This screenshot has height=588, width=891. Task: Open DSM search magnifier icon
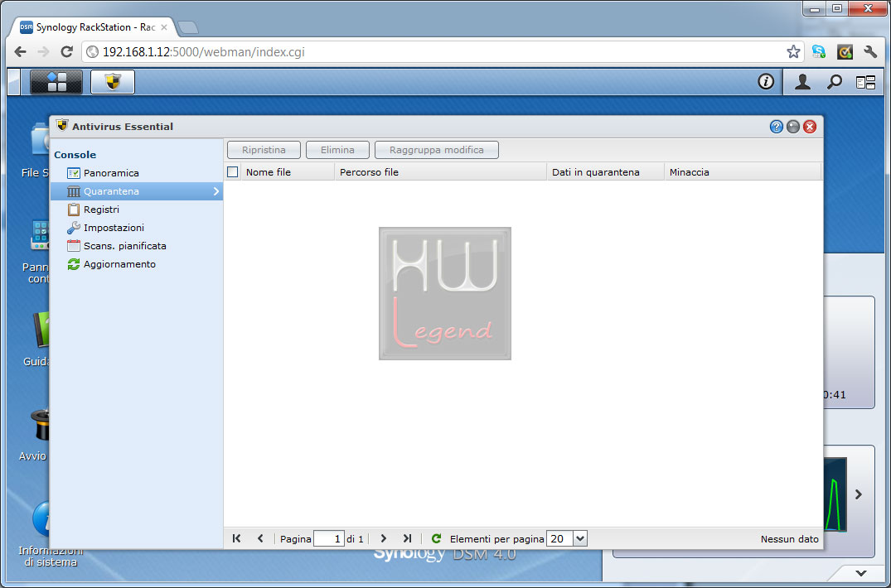(x=834, y=82)
